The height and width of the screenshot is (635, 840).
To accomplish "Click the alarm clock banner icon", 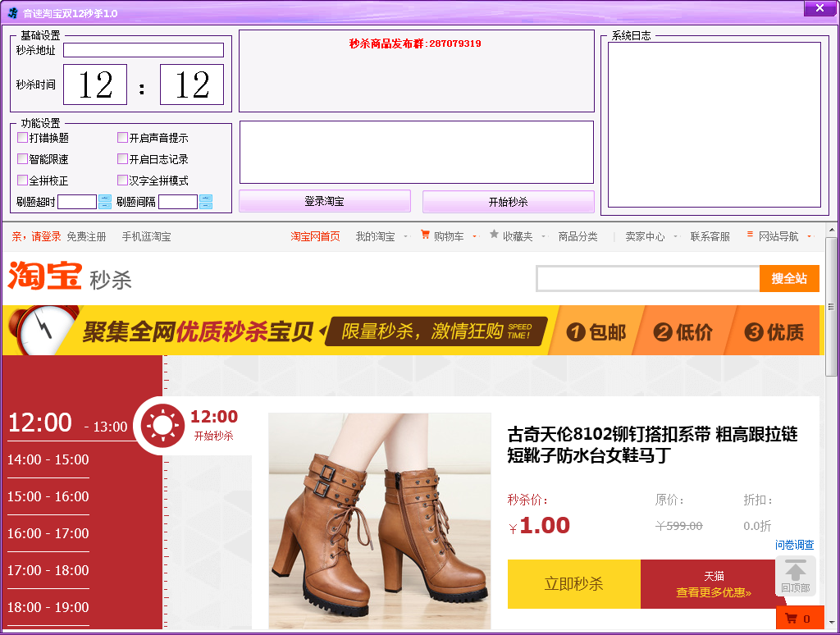I will 44,330.
